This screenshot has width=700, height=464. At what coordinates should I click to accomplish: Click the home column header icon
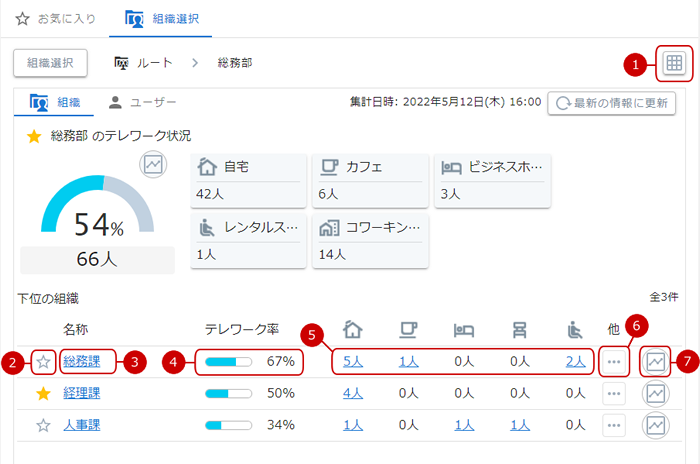click(353, 330)
